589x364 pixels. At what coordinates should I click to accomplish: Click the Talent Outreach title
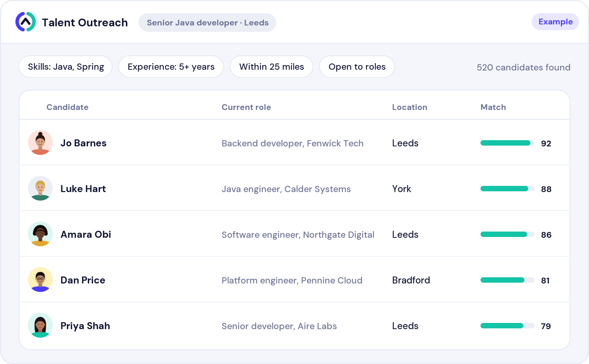point(85,22)
